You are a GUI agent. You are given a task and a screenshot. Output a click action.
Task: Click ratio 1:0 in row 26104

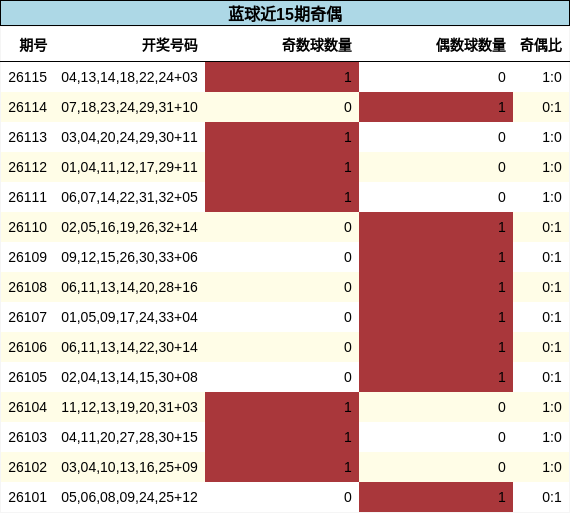click(552, 407)
